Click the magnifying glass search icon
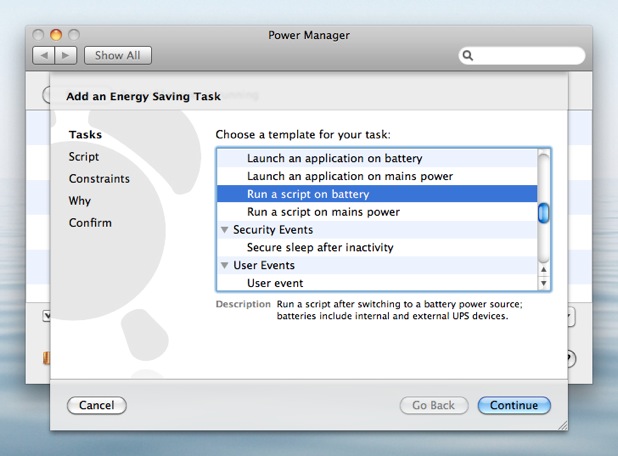The image size is (618, 456). tap(467, 56)
